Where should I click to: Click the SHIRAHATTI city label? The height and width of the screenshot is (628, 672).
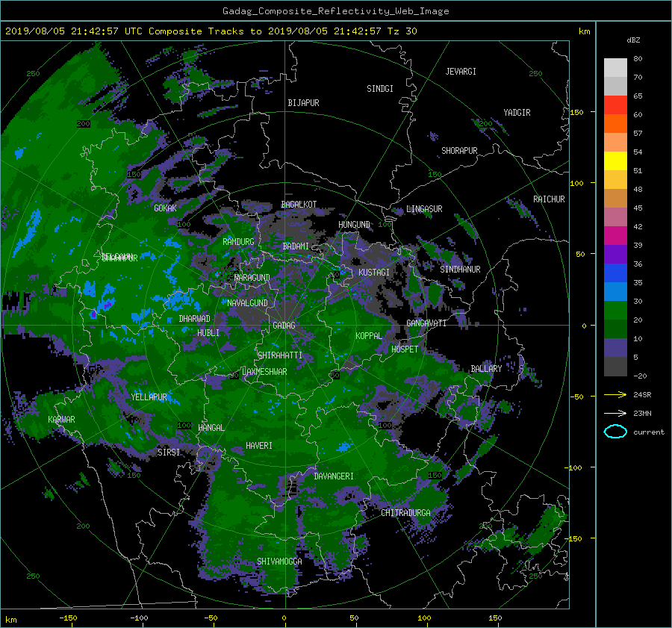click(280, 355)
